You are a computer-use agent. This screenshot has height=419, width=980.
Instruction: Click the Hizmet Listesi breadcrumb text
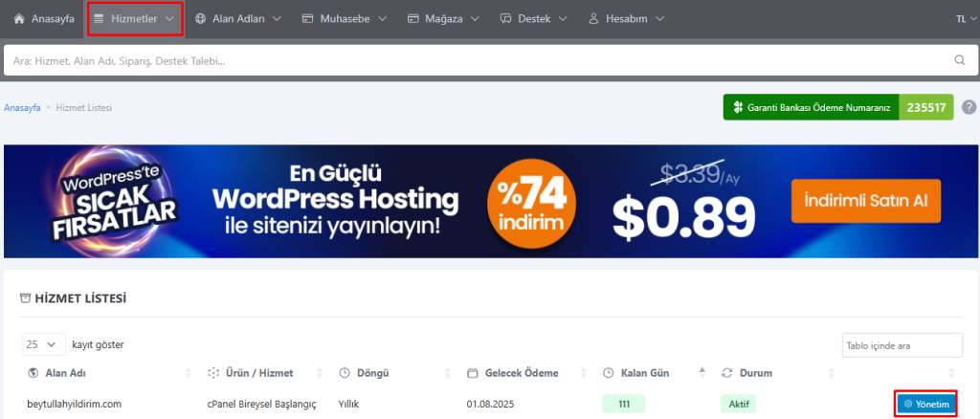coord(84,108)
